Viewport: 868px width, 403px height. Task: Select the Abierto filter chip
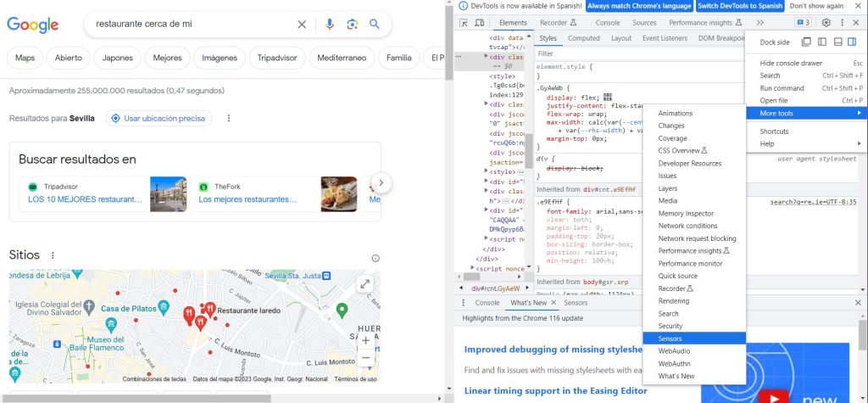(68, 58)
